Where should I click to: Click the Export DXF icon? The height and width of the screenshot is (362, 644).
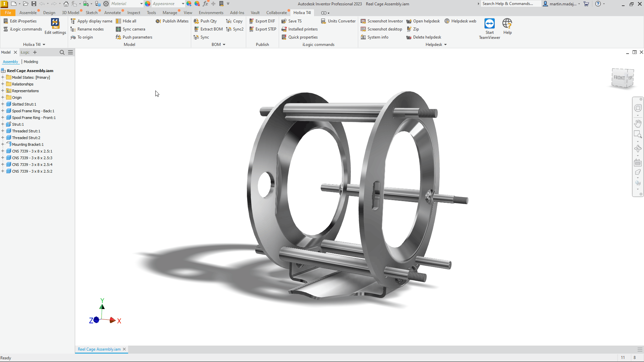click(252, 21)
